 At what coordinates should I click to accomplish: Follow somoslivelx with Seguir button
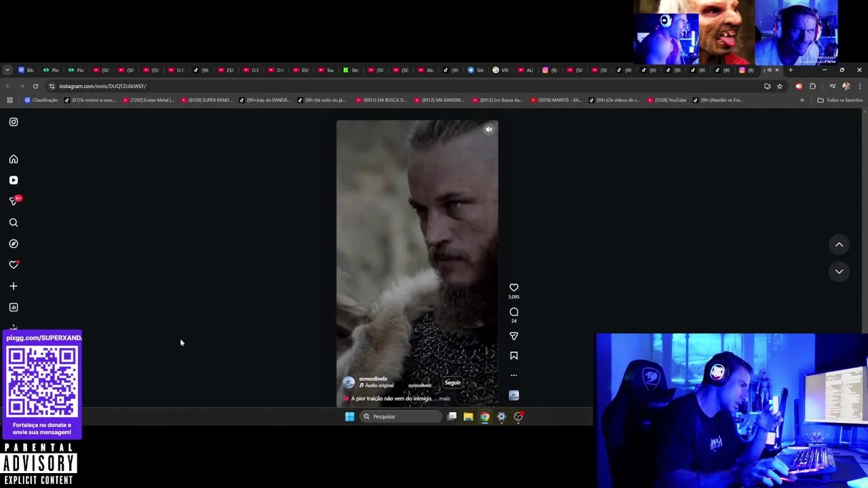tap(452, 382)
